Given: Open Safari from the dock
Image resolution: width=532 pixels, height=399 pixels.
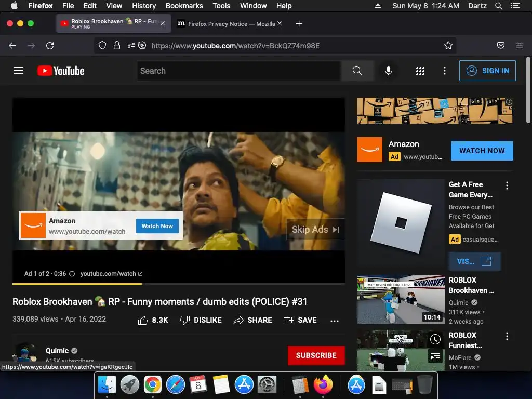Looking at the screenshot, I should coord(176,385).
